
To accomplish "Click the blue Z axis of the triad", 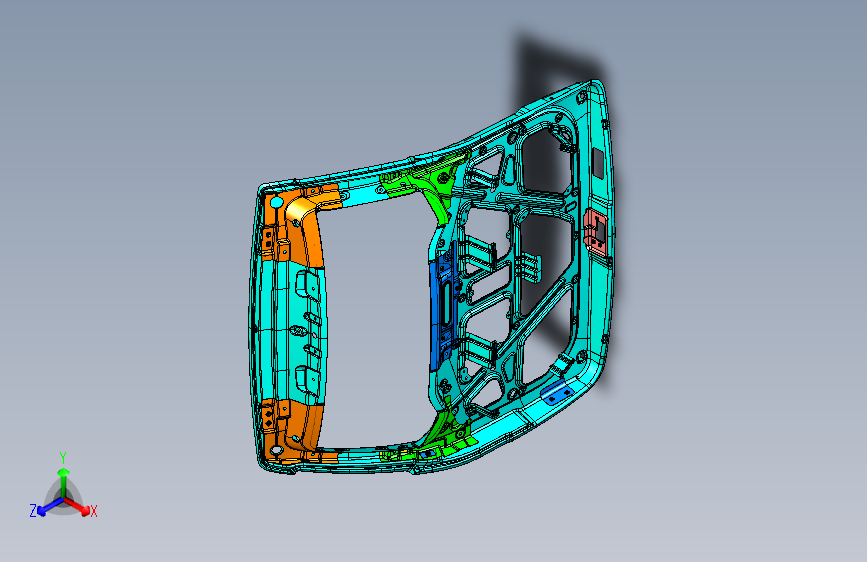I will (x=49, y=506).
